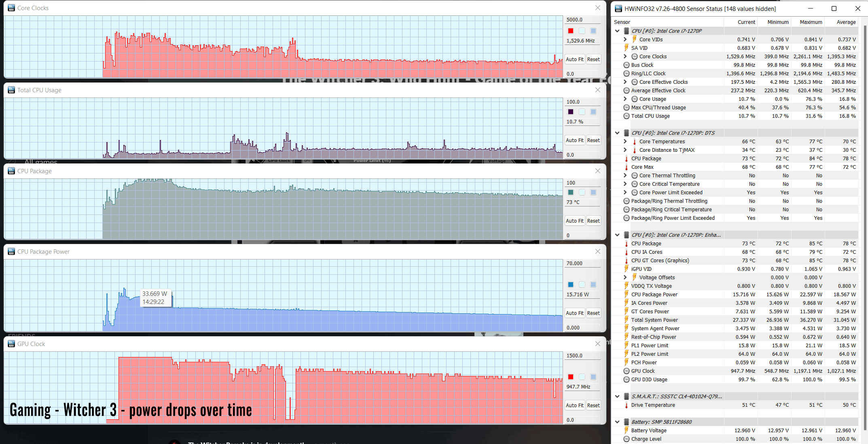Screen dimensions: 868x444
Task: Click the Average Effective Clock icon
Action: (x=627, y=90)
